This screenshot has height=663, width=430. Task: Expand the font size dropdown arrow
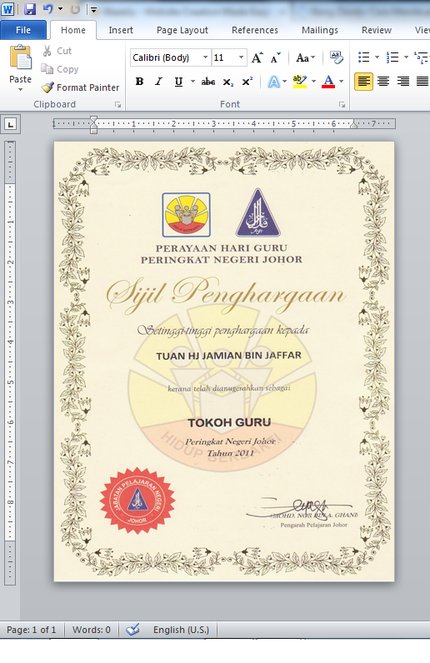pos(241,58)
